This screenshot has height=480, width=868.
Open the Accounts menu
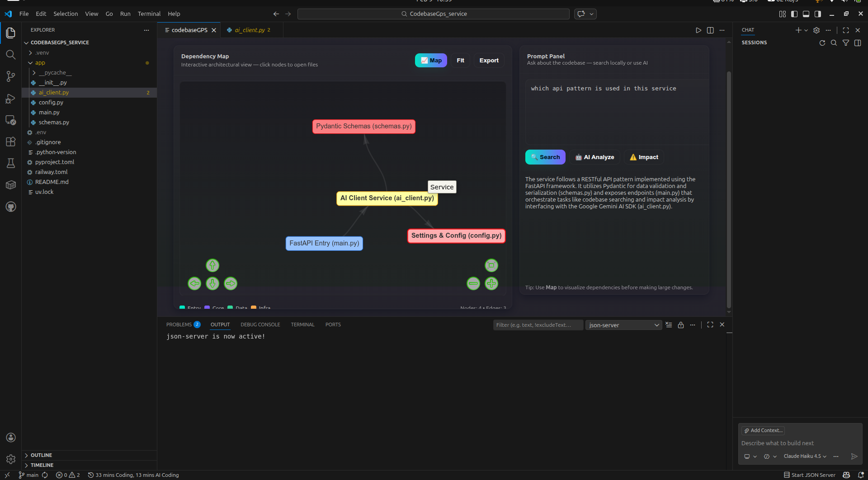pyautogui.click(x=11, y=438)
